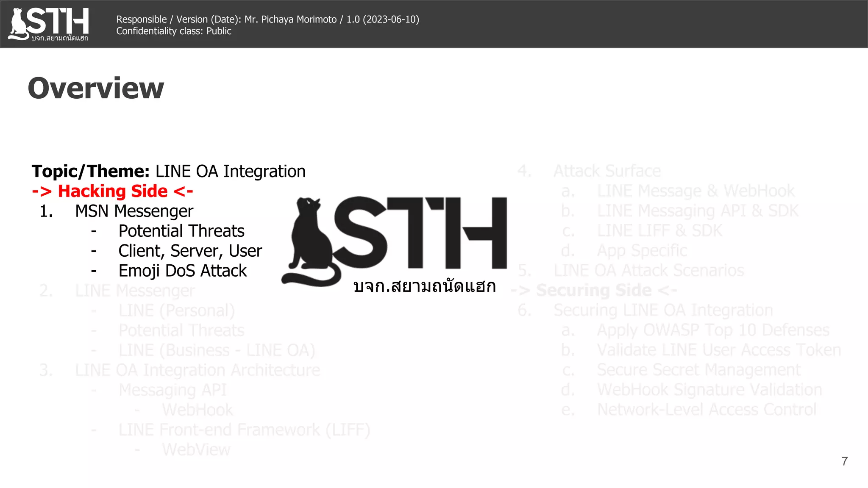868x488 pixels.
Task: Click the 'Network-Level Access Control' item
Action: [706, 410]
